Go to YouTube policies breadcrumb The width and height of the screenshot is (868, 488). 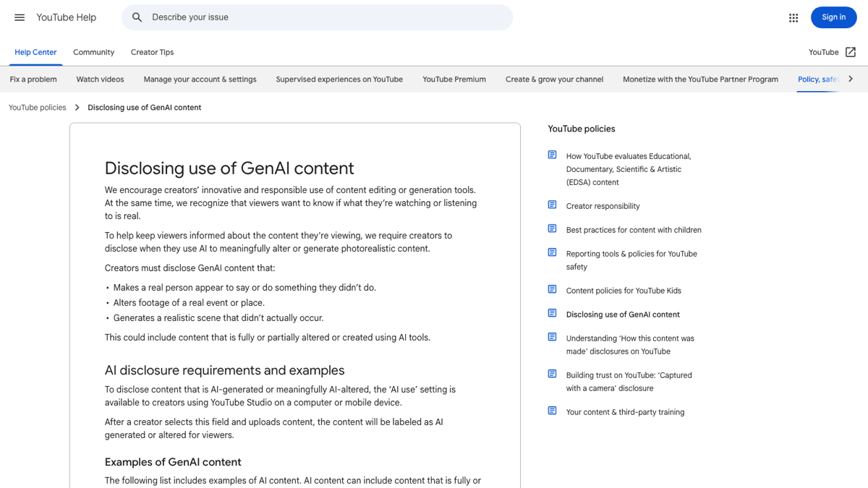tap(38, 108)
